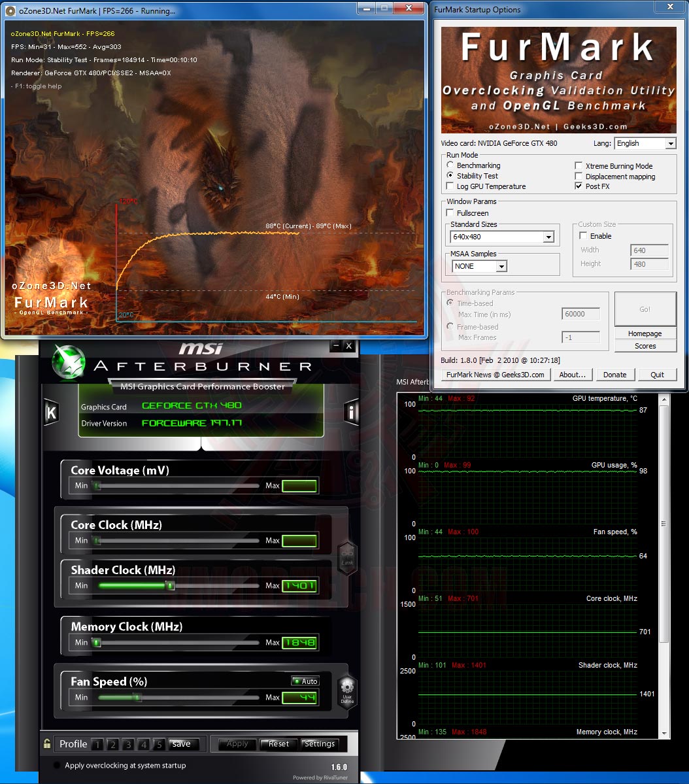Image resolution: width=689 pixels, height=784 pixels.
Task: Select profile slot 1 in Afterburner
Action: 97,745
